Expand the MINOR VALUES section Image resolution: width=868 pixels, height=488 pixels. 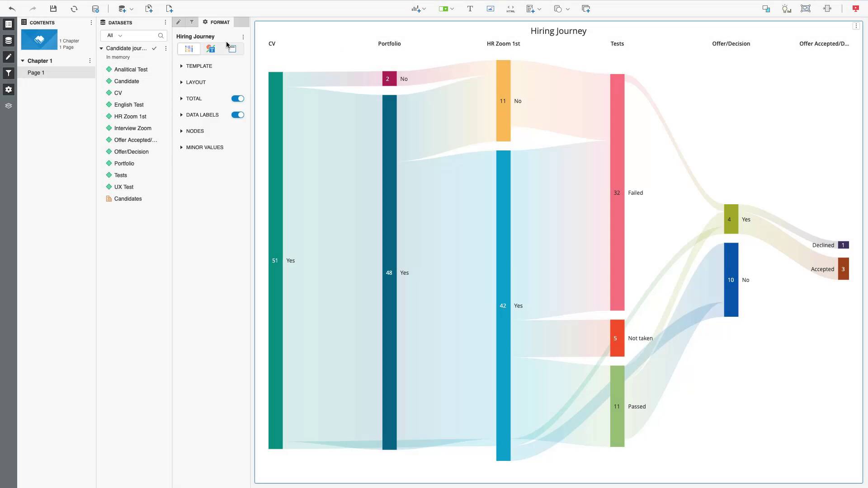tap(204, 147)
